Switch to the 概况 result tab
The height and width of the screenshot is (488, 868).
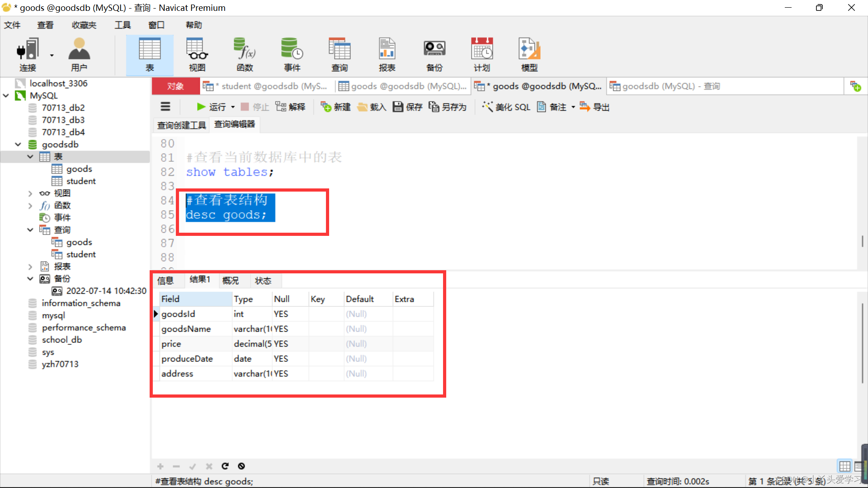coord(231,281)
